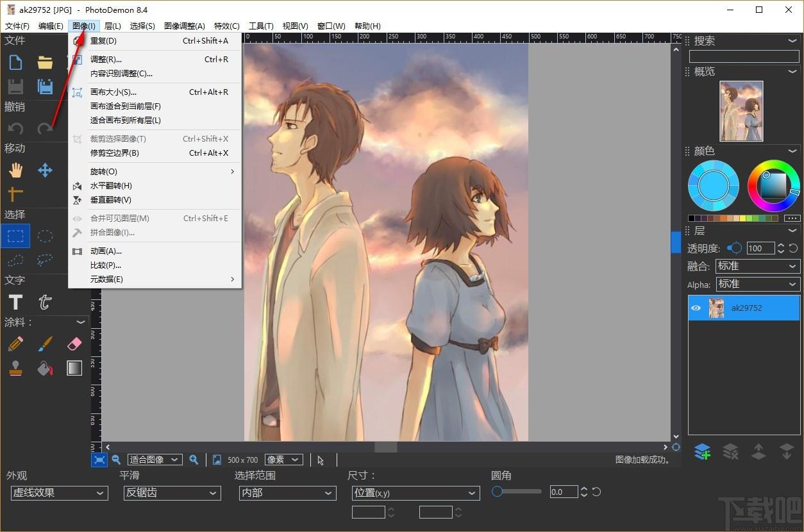Click the undo arrow icon
This screenshot has height=532, width=804.
[x=15, y=129]
